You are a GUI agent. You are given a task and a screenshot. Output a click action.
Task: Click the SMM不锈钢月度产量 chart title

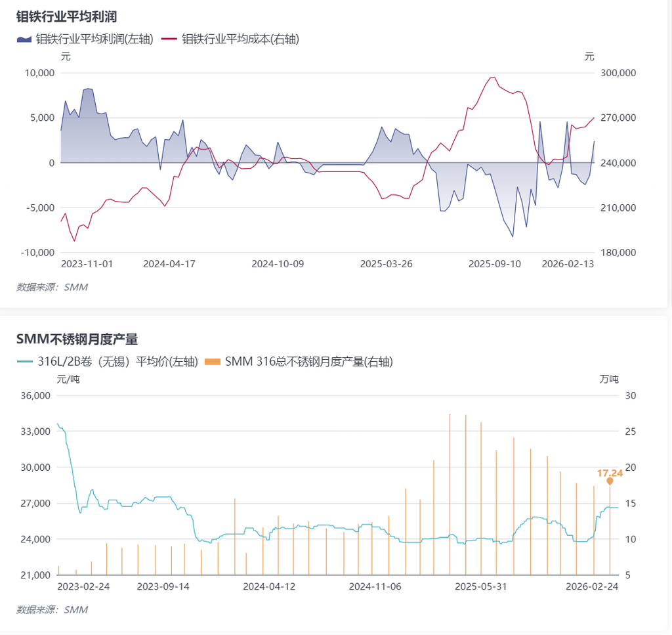(x=77, y=339)
